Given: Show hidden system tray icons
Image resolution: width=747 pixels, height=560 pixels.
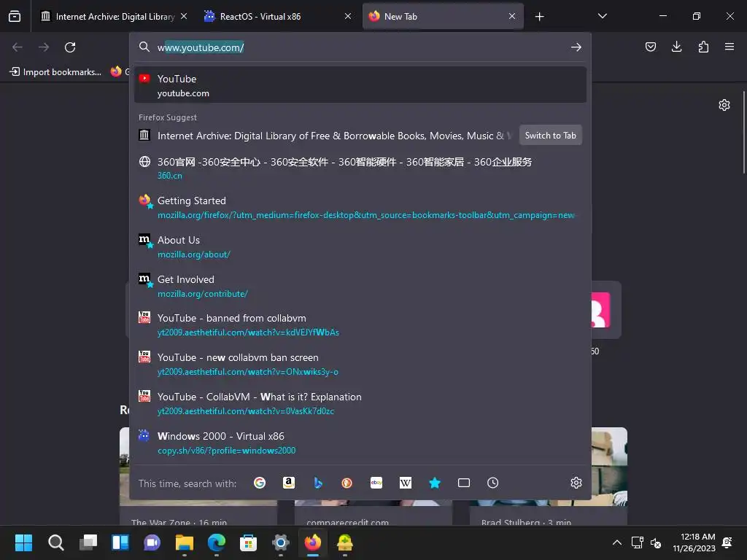Looking at the screenshot, I should [x=617, y=542].
